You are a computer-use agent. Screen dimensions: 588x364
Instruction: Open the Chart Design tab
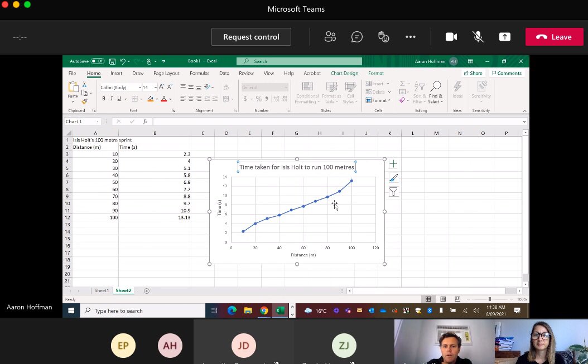pos(344,73)
